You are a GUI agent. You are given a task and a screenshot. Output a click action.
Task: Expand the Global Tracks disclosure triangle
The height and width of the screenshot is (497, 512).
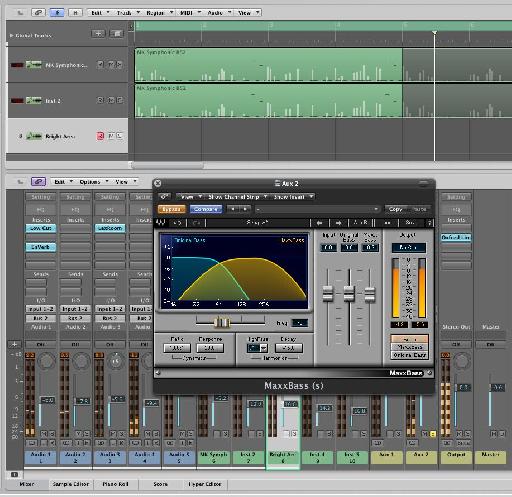[x=11, y=35]
